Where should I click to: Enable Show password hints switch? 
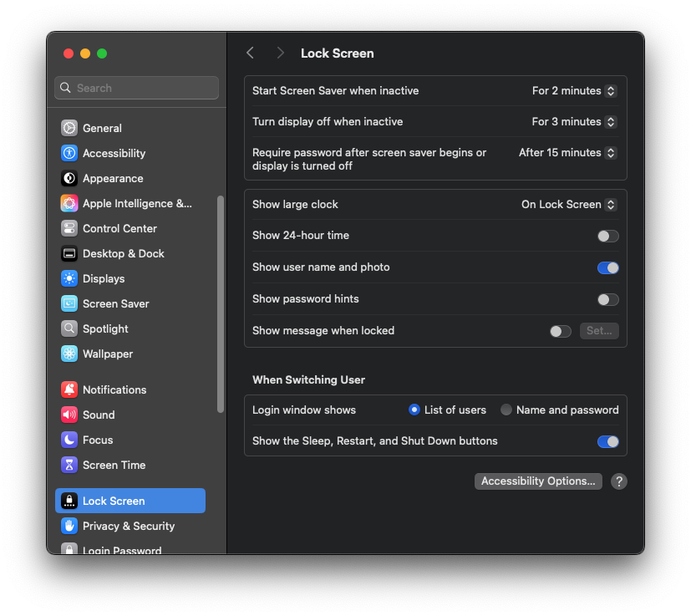607,300
